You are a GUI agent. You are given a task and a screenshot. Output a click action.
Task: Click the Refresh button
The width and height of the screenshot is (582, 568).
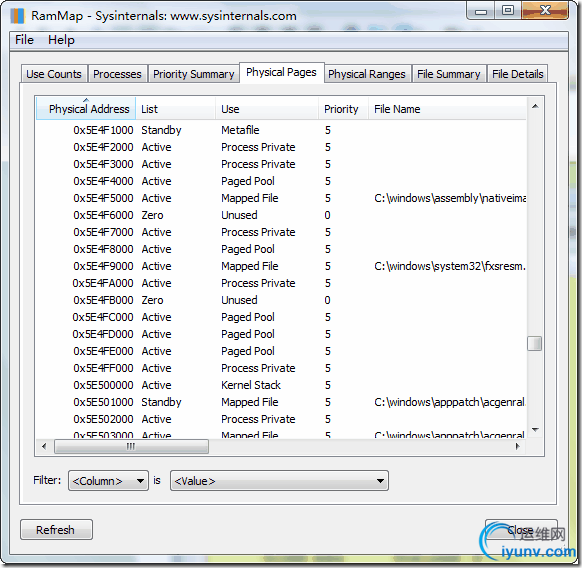[56, 529]
